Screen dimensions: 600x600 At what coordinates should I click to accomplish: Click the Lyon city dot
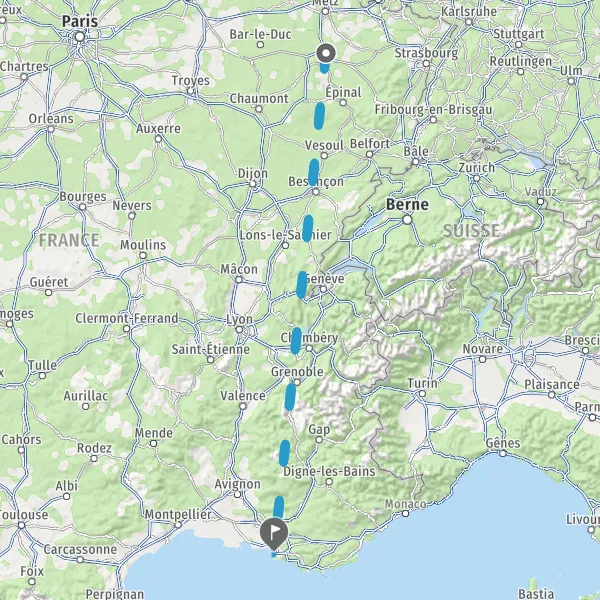[x=239, y=329]
